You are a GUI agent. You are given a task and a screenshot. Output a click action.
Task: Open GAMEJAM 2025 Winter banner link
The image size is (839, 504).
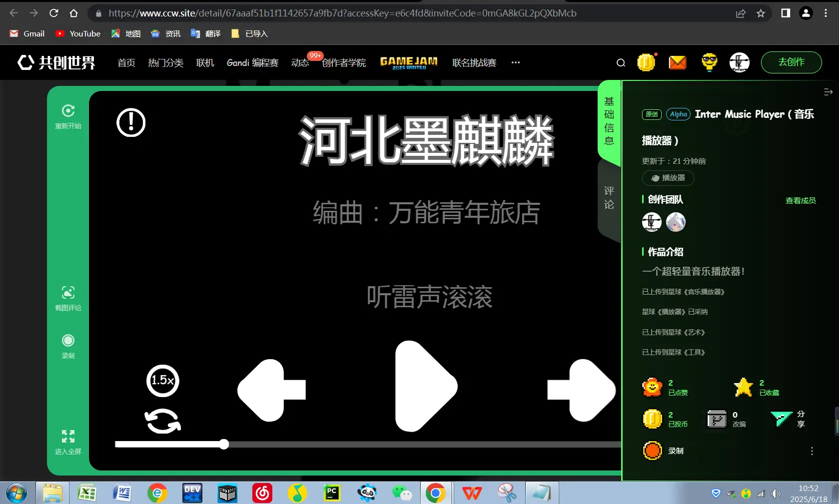click(x=409, y=62)
